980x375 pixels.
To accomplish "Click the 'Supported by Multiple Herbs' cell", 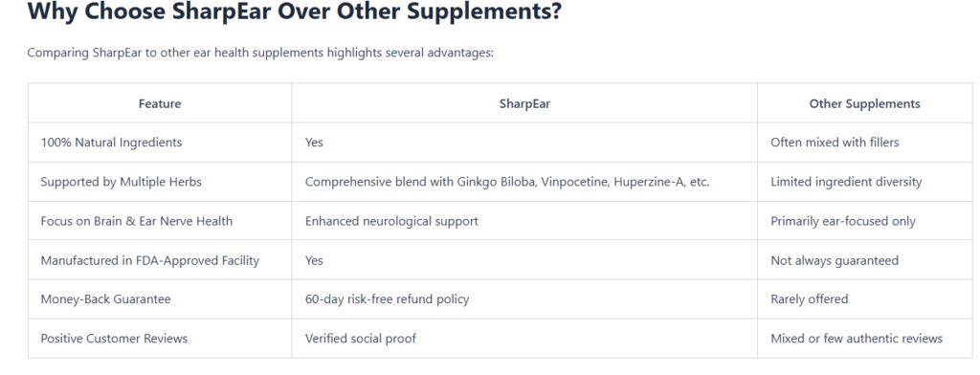I will [160, 182].
